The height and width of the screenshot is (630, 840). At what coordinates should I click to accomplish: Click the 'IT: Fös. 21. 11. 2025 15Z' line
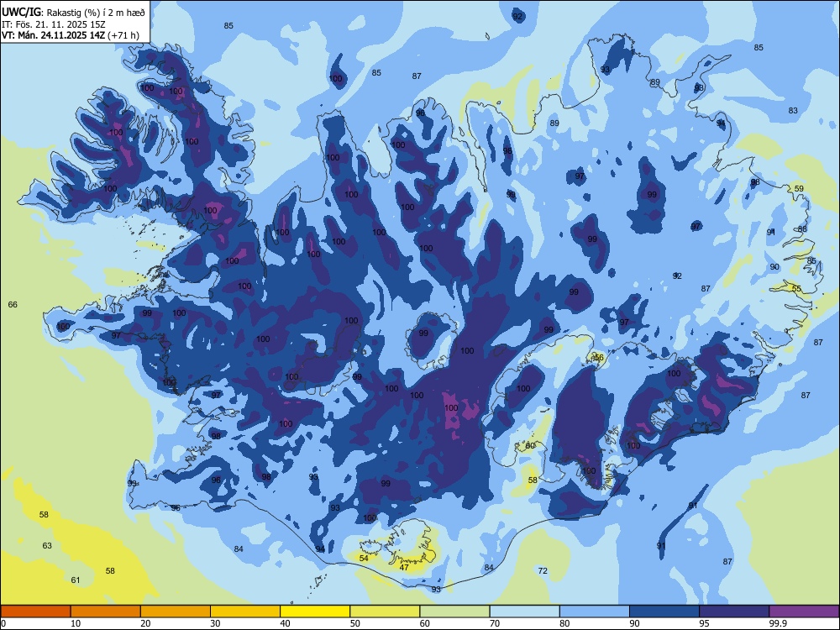[x=54, y=24]
